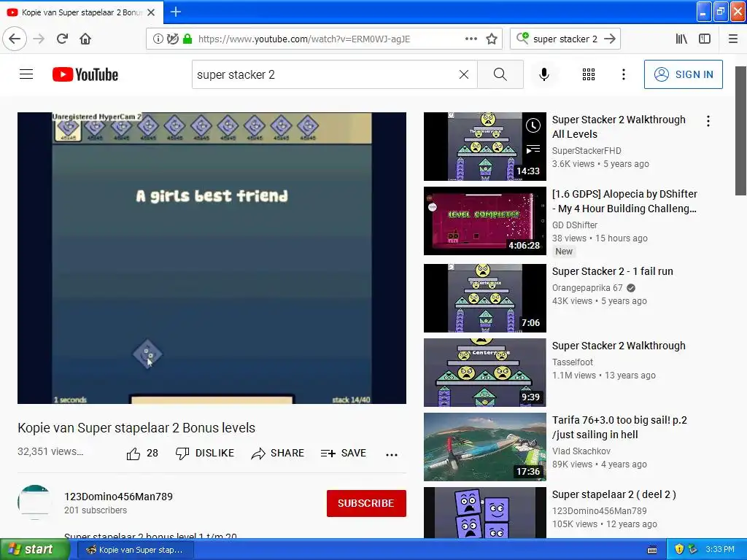
Task: Close the 'Kopie van Super stapelaar' tab
Action: (x=151, y=12)
